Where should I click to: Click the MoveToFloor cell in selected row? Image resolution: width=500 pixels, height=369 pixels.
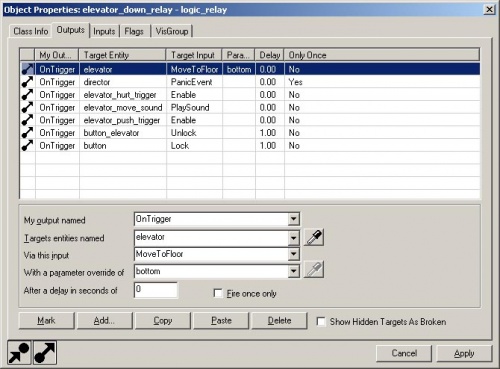click(x=194, y=69)
